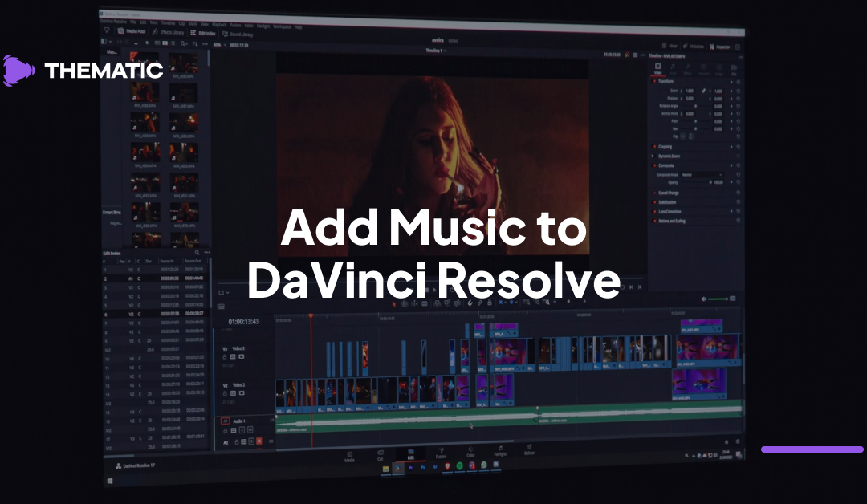Image resolution: width=867 pixels, height=504 pixels.
Task: Open the Composite Mode dropdown set to Normal
Action: [702, 175]
